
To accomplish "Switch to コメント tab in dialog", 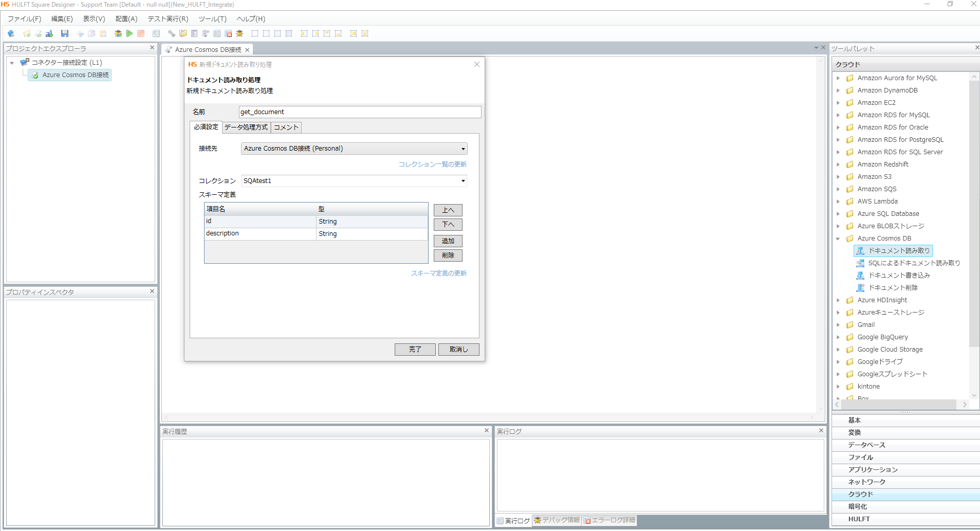I will point(286,127).
